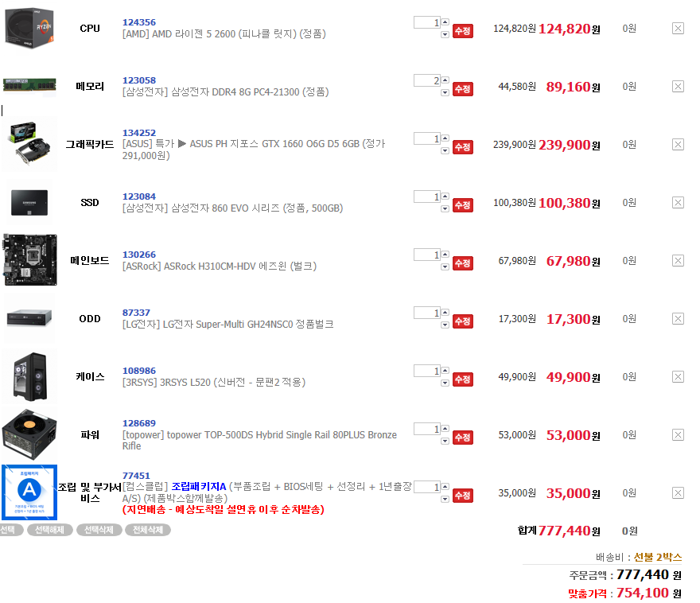Increase CPU quantity with up arrow
Image resolution: width=700 pixels, height=603 pixels.
(445, 21)
